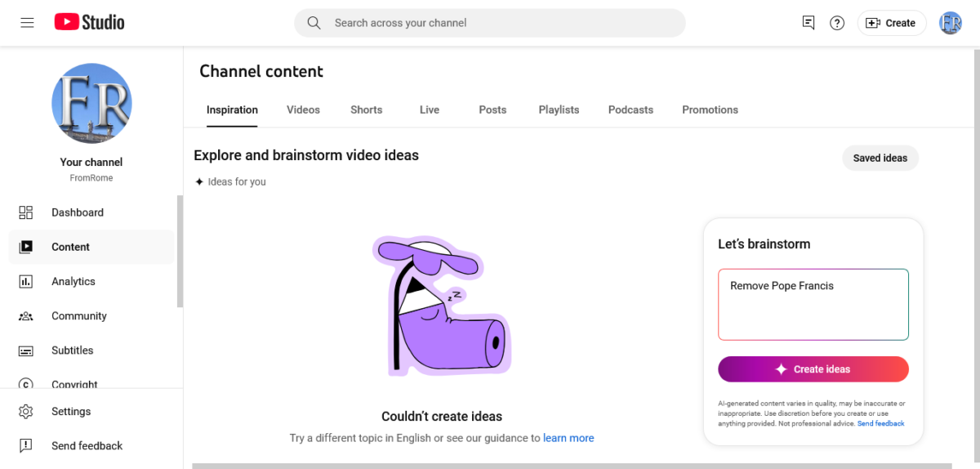
Task: Click the search magnifier icon
Action: coord(314,23)
